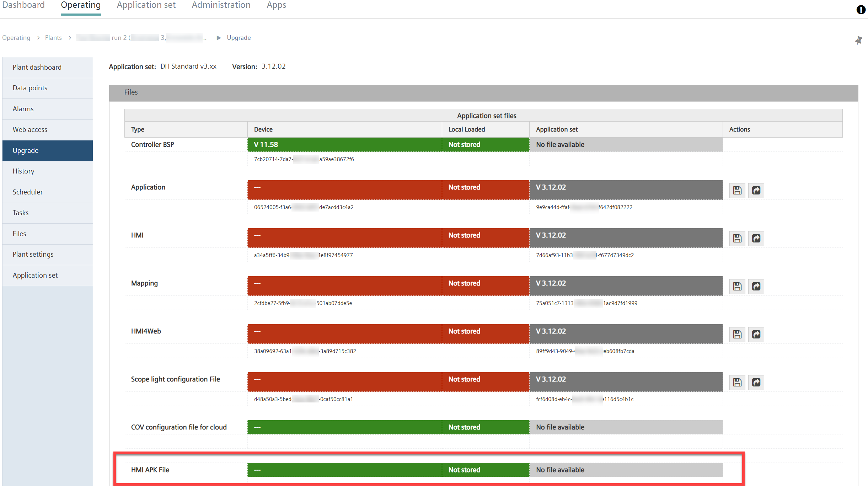
Task: Select Plant settings in sidebar
Action: (x=33, y=255)
